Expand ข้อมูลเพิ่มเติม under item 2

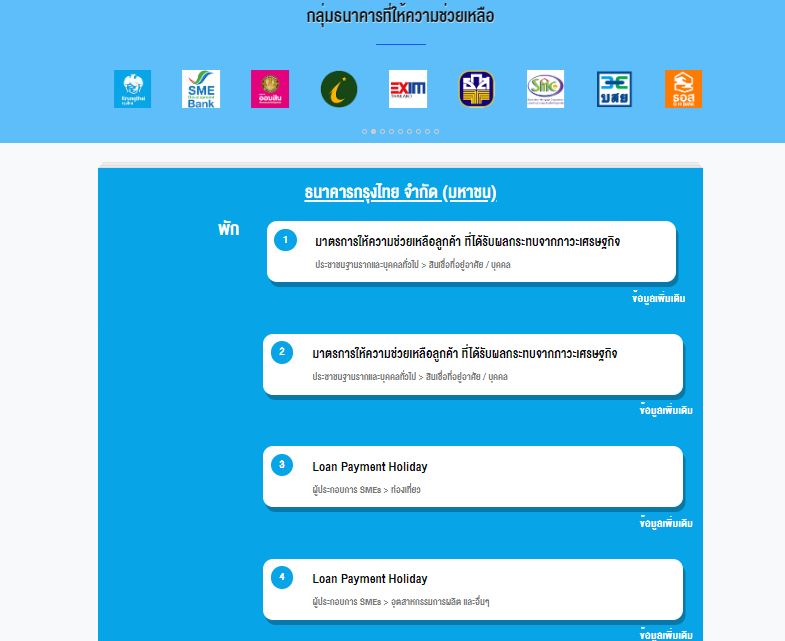[x=665, y=410]
